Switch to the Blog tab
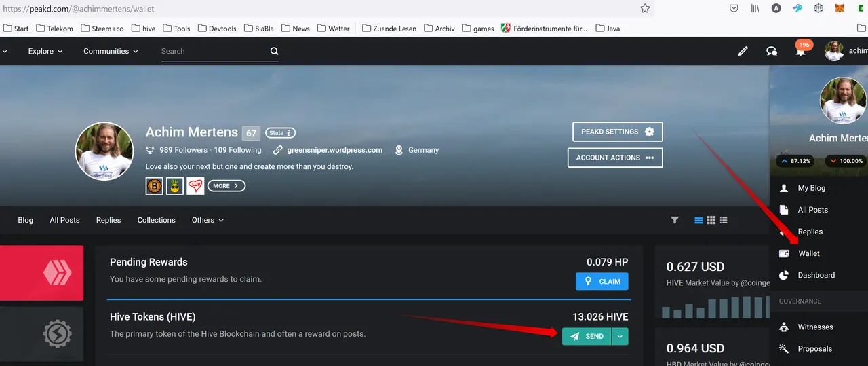Viewport: 868px width, 366px height. point(26,220)
